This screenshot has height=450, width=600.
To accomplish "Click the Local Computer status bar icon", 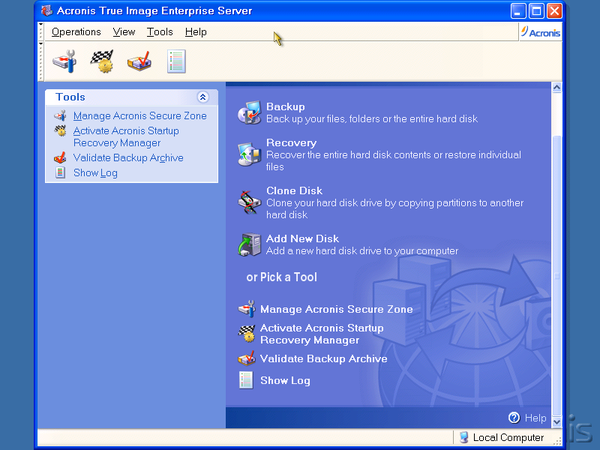I will pyautogui.click(x=464, y=437).
